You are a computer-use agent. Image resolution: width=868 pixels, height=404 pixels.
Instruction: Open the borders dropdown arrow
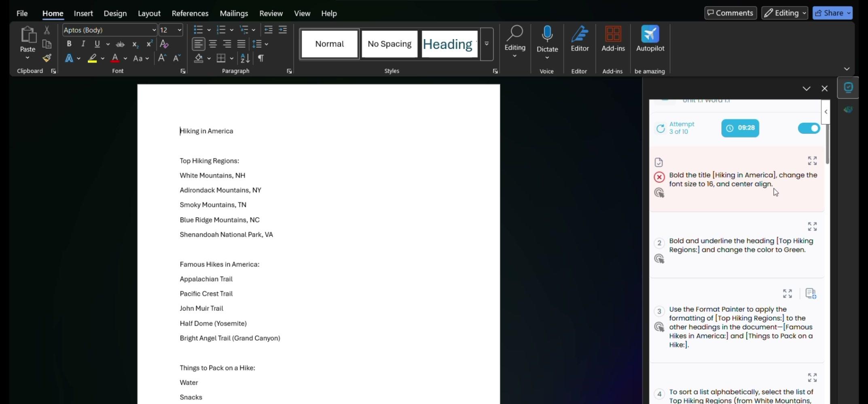(231, 59)
